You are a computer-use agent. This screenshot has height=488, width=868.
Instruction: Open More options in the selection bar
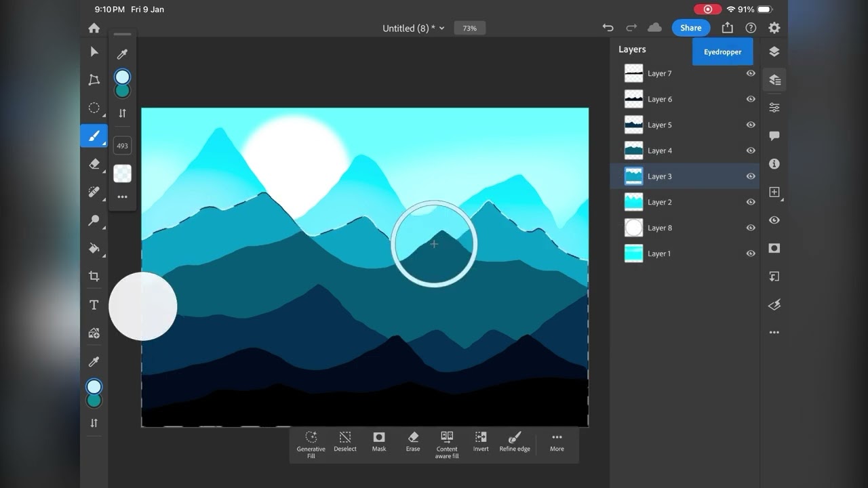click(x=557, y=442)
